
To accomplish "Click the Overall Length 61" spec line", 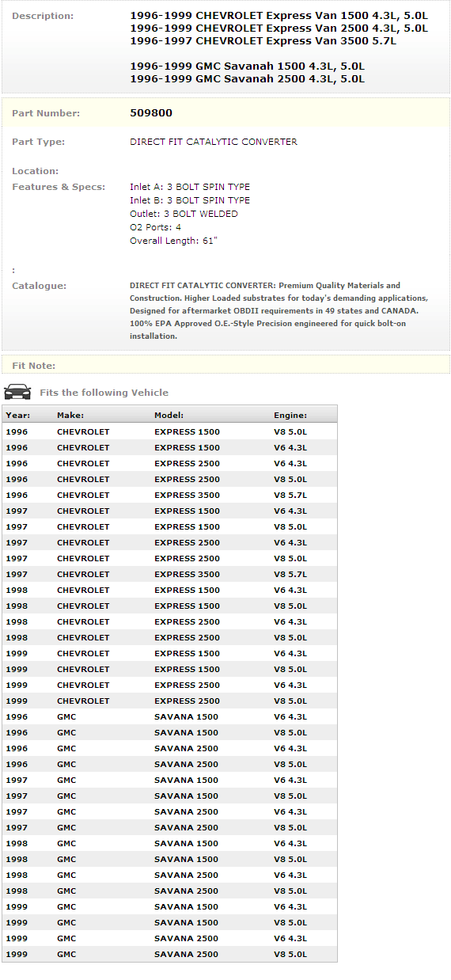I will (x=173, y=241).
